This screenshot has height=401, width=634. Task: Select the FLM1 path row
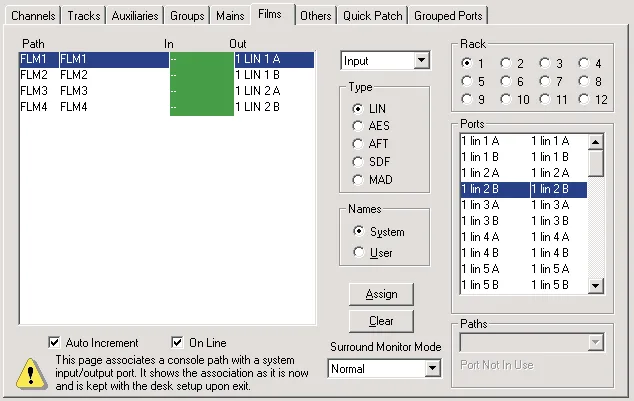(x=167, y=59)
